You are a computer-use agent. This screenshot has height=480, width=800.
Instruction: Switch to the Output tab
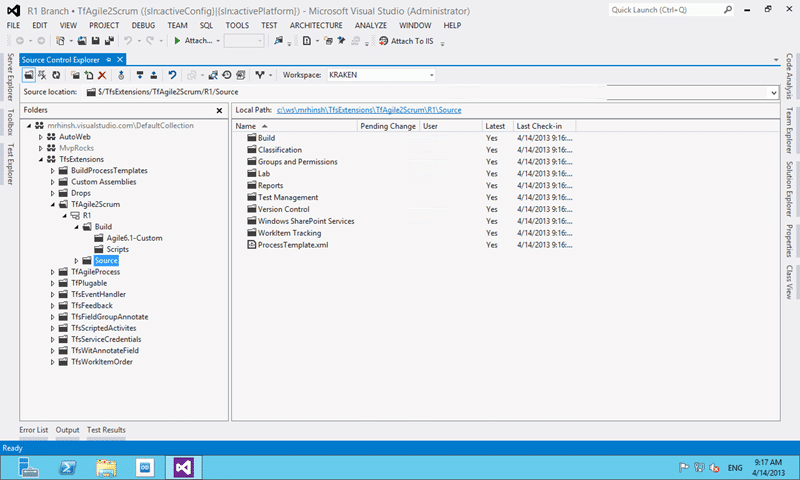[67, 430]
